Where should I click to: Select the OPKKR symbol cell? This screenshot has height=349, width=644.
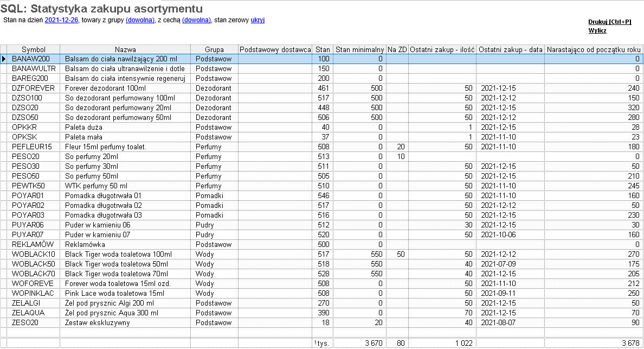(x=33, y=128)
